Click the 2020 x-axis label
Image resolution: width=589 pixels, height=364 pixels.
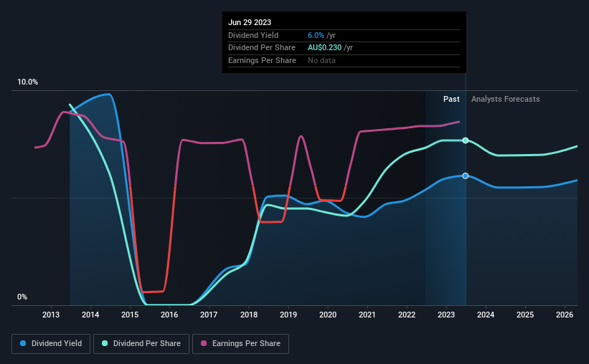click(328, 315)
